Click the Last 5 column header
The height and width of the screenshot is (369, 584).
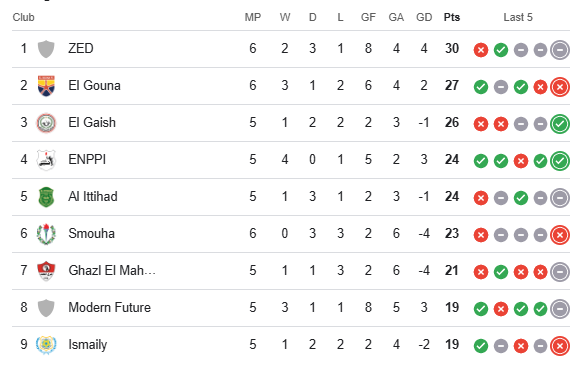(518, 17)
